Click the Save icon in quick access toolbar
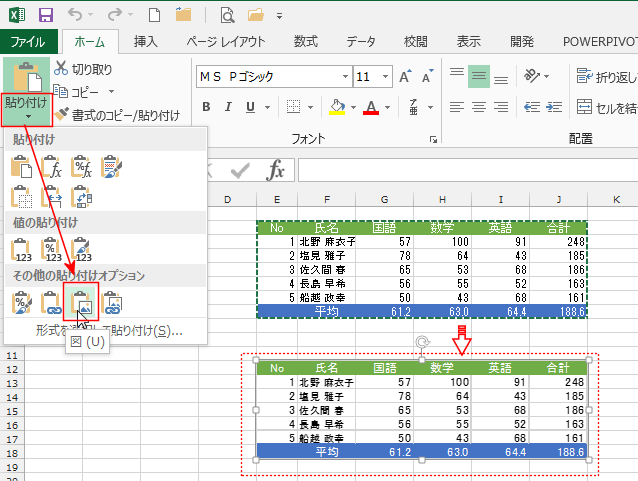This screenshot has width=638, height=481. click(x=45, y=15)
